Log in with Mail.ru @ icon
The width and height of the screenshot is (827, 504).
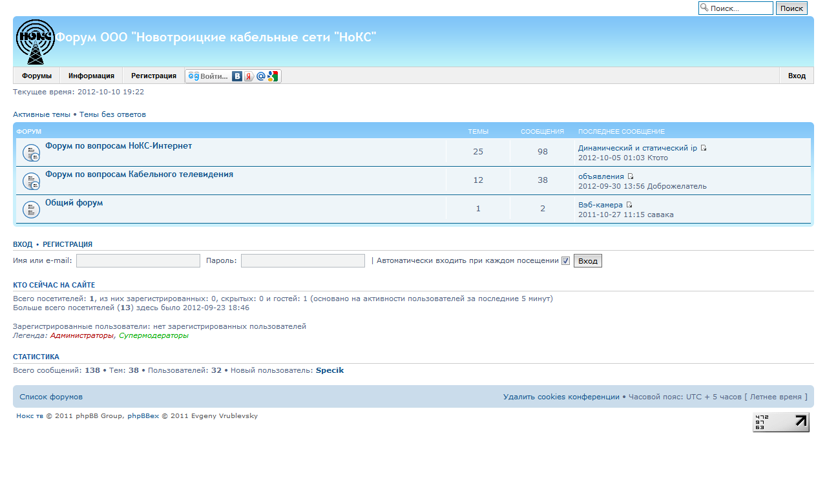click(260, 76)
